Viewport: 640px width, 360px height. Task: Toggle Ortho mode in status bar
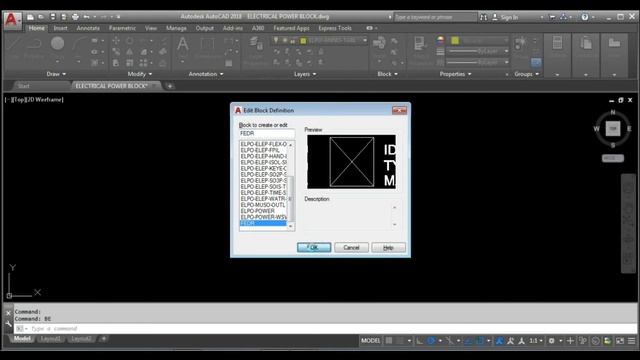419,341
